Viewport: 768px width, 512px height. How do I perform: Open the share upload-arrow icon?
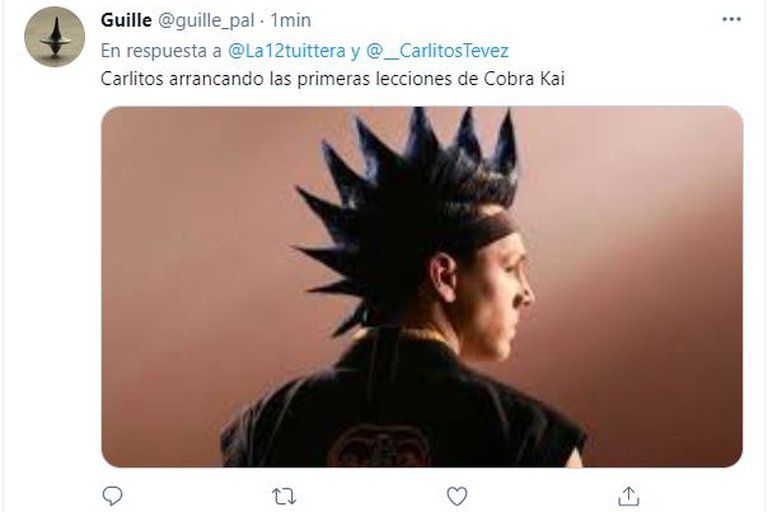click(x=629, y=496)
